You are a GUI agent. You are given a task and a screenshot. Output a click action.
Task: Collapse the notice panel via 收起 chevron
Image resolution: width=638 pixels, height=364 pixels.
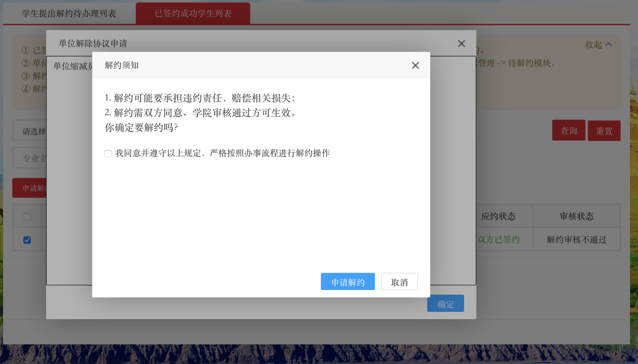[598, 45]
